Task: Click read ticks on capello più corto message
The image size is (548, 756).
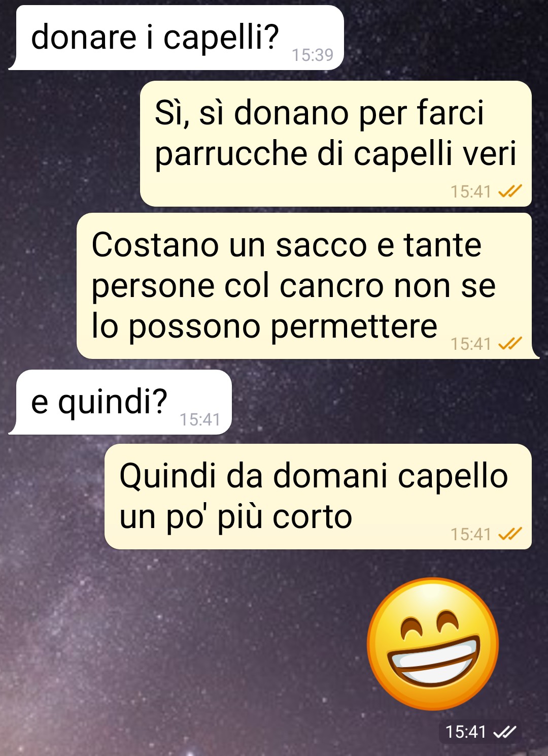Action: click(510, 534)
